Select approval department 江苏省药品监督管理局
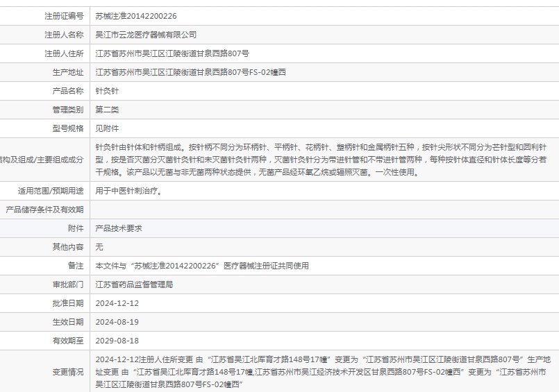Screen dimensions: 559x392 coord(134,285)
